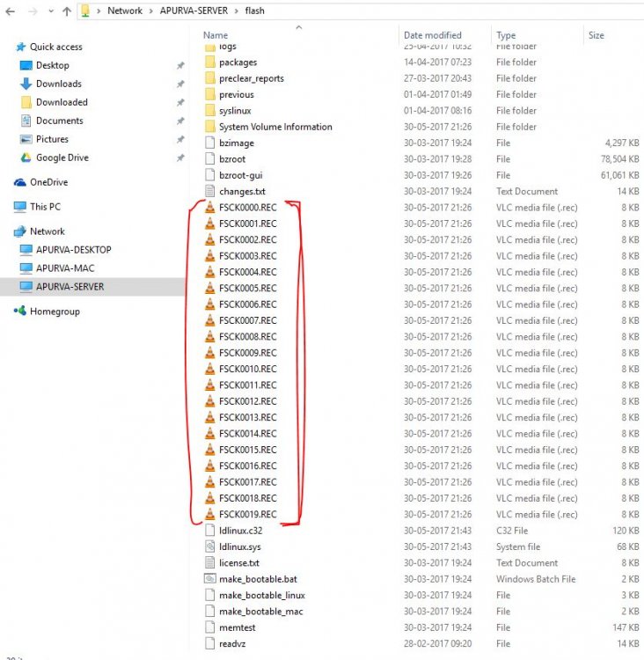The image size is (644, 660).
Task: Click the 78,504 KB size of bzroot
Action: [619, 159]
